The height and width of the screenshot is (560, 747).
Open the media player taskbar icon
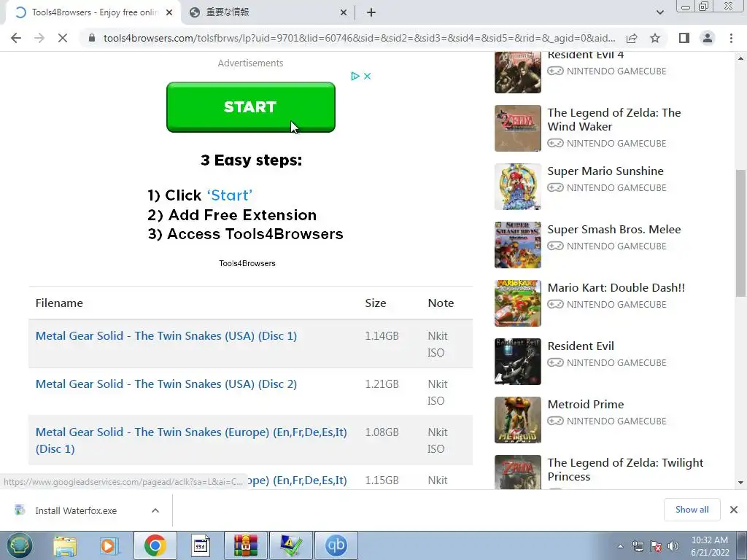coord(109,545)
